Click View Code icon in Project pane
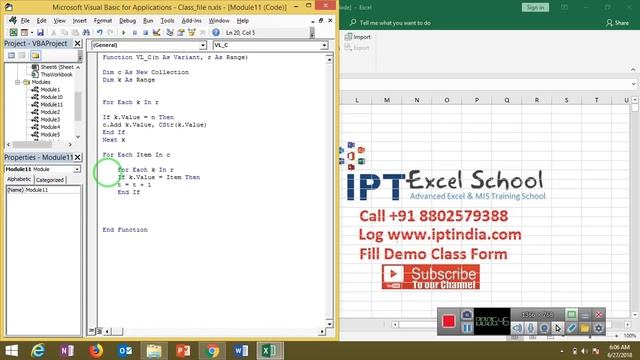The width and height of the screenshot is (640, 360). pos(11,56)
